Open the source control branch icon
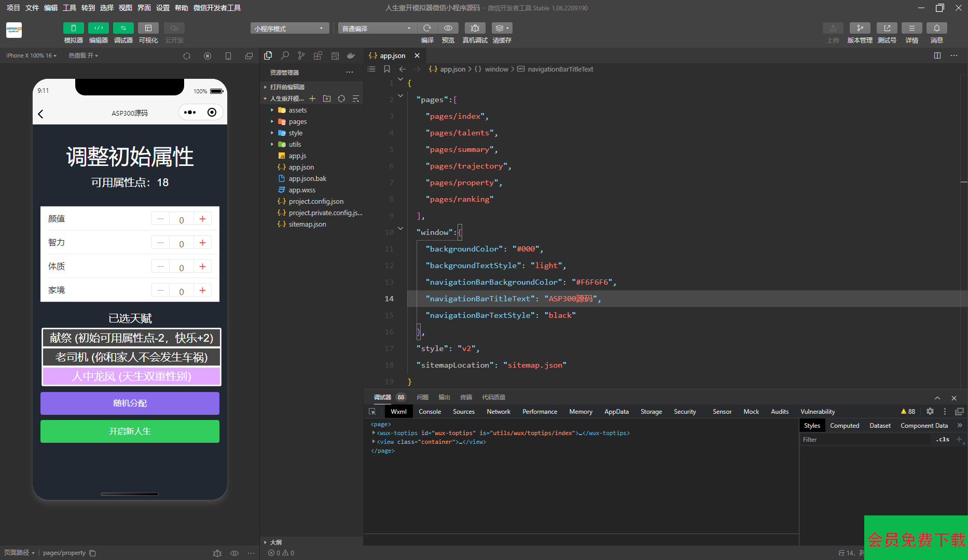Screen dimensions: 968x560 [x=301, y=55]
